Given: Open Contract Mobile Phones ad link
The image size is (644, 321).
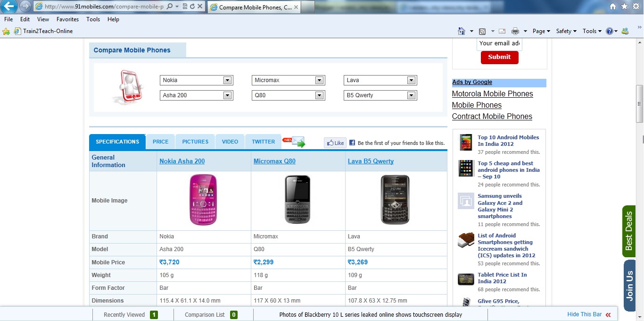Looking at the screenshot, I should click(x=492, y=117).
